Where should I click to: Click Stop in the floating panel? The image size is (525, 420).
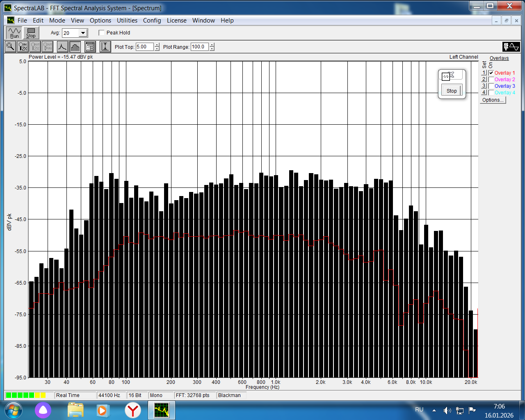452,91
